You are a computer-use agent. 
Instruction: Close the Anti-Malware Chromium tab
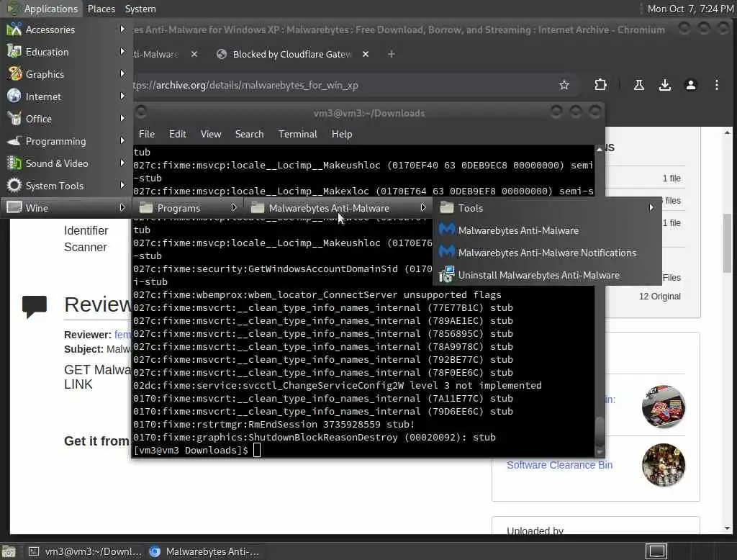click(194, 54)
